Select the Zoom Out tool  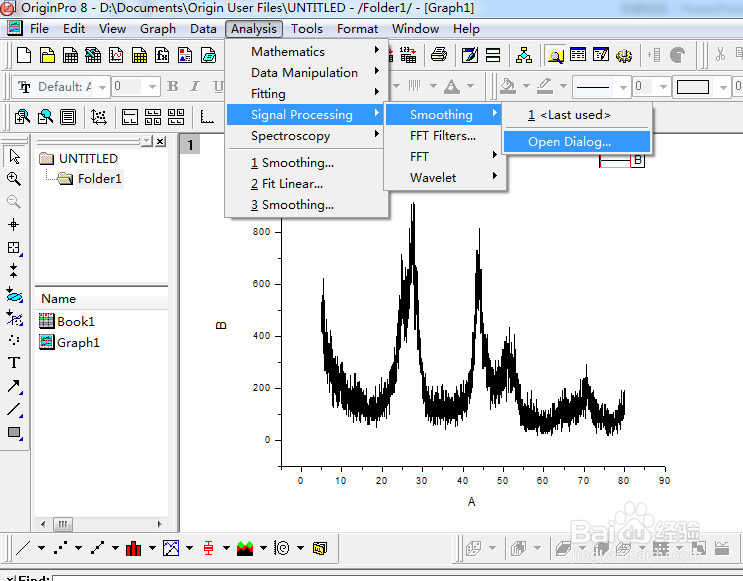tap(14, 202)
